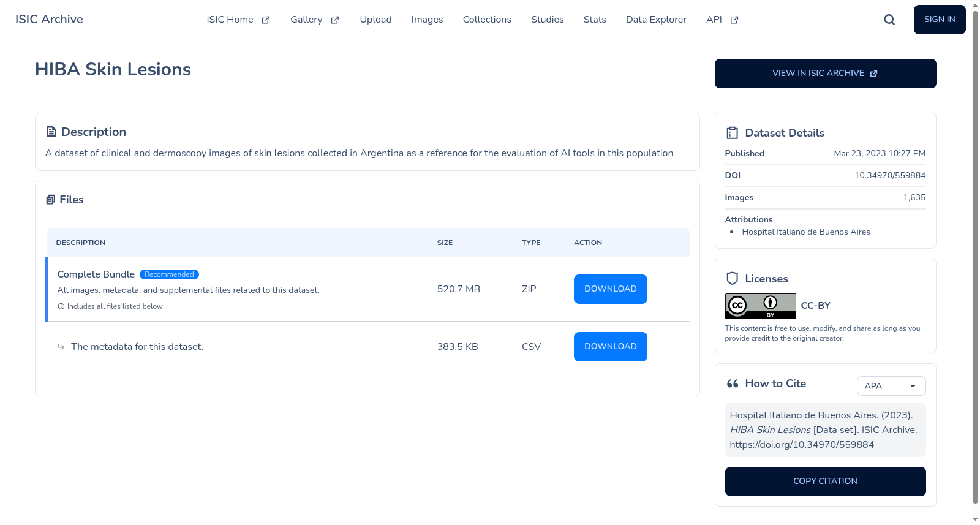Click the Creative Commons BY license badge
980x525 pixels.
tap(761, 306)
